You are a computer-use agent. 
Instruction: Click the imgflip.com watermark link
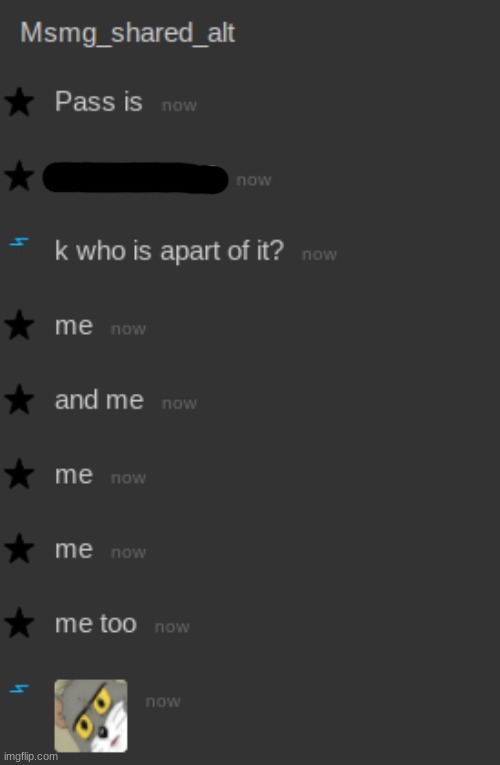[30, 757]
